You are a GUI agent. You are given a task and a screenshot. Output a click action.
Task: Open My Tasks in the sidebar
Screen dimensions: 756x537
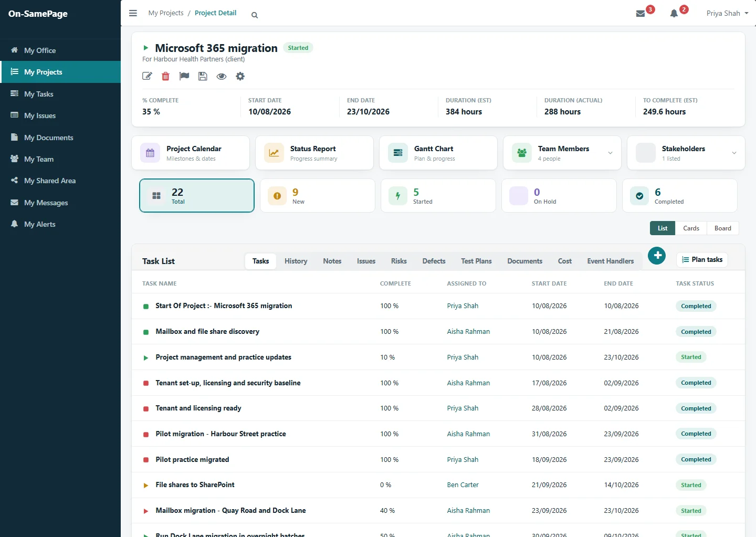[60, 94]
